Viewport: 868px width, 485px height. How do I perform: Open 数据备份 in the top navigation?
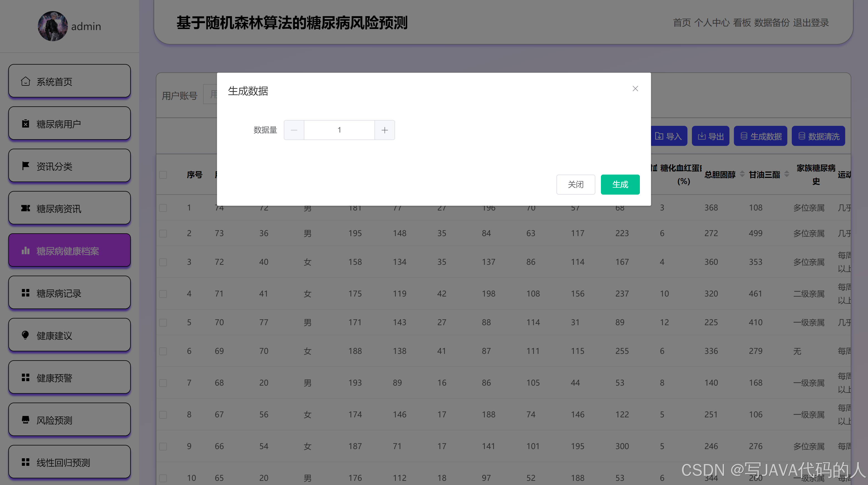(772, 23)
